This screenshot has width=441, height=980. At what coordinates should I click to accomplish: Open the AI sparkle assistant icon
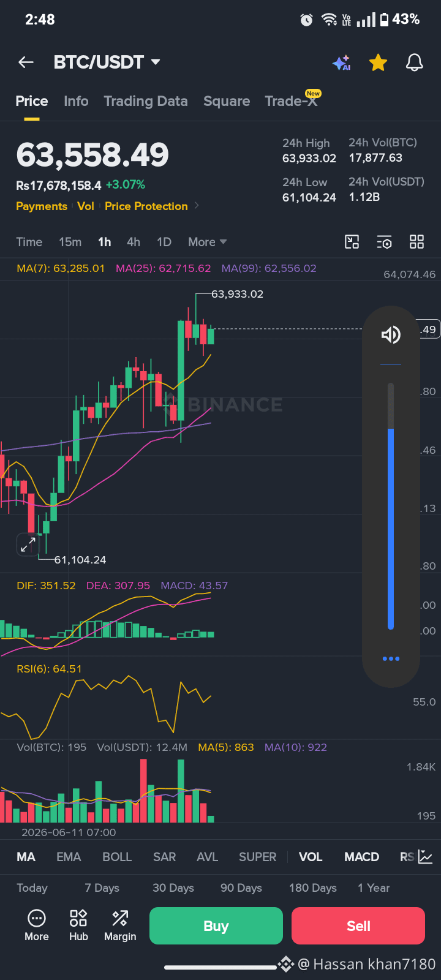tap(342, 62)
